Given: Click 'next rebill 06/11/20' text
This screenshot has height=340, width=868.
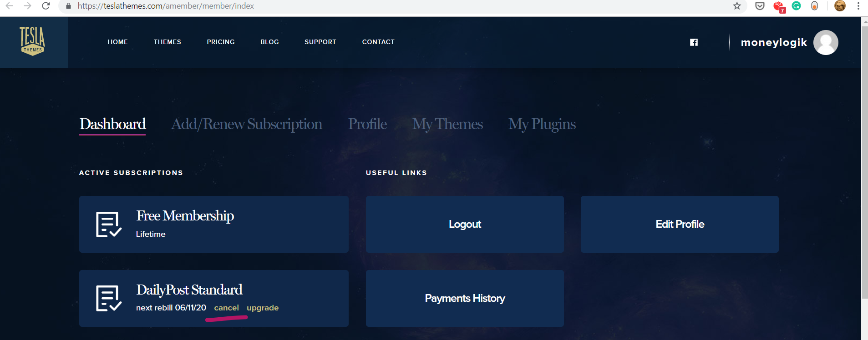Looking at the screenshot, I should click(x=171, y=308).
